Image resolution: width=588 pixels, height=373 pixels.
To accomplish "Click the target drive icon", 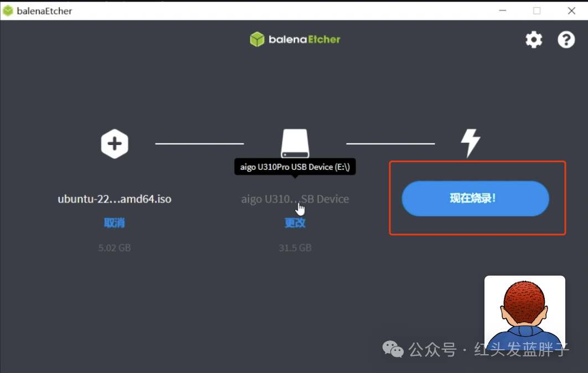I will pyautogui.click(x=295, y=143).
